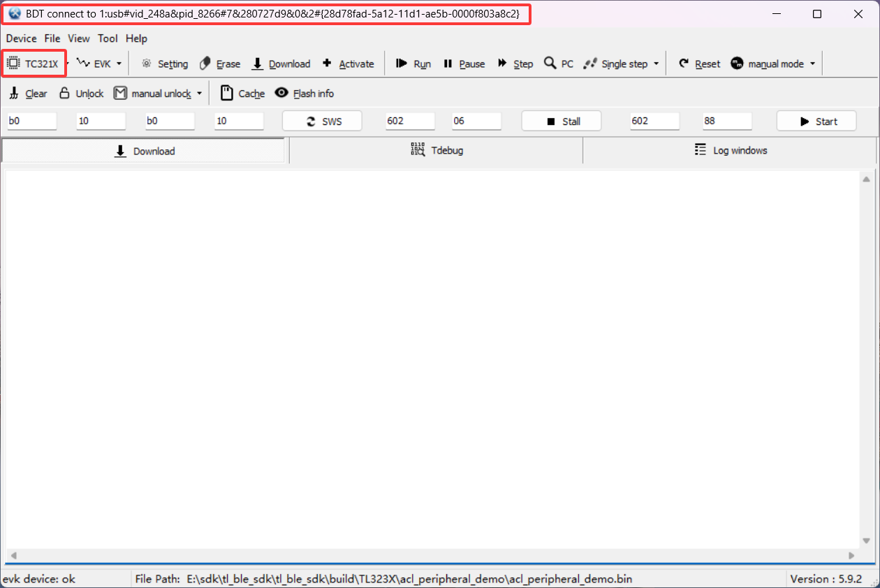The image size is (880, 588).
Task: Open the View menu
Action: click(79, 38)
